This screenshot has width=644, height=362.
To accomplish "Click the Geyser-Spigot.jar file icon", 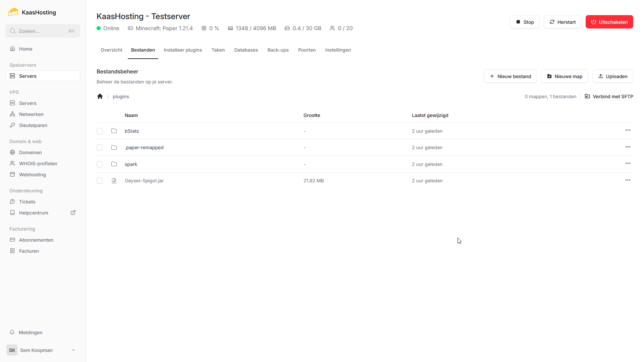I will pos(114,181).
